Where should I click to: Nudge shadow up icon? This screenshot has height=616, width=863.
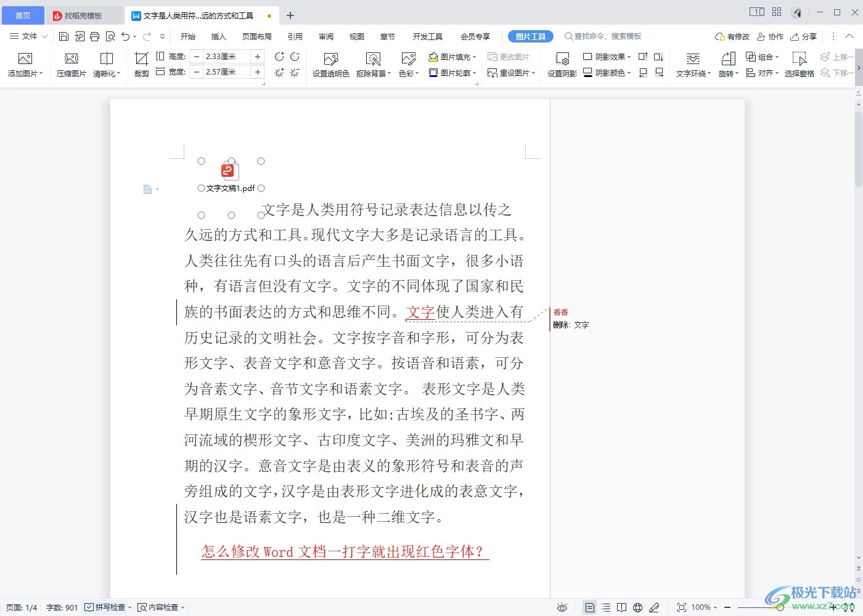(x=643, y=57)
